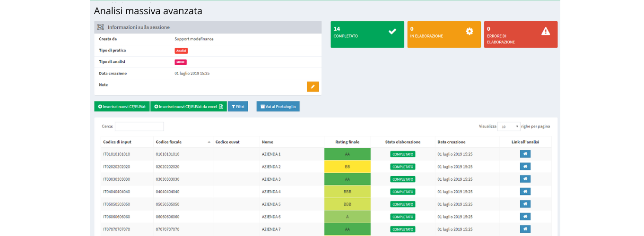Click into the Cerca search field

point(139,126)
